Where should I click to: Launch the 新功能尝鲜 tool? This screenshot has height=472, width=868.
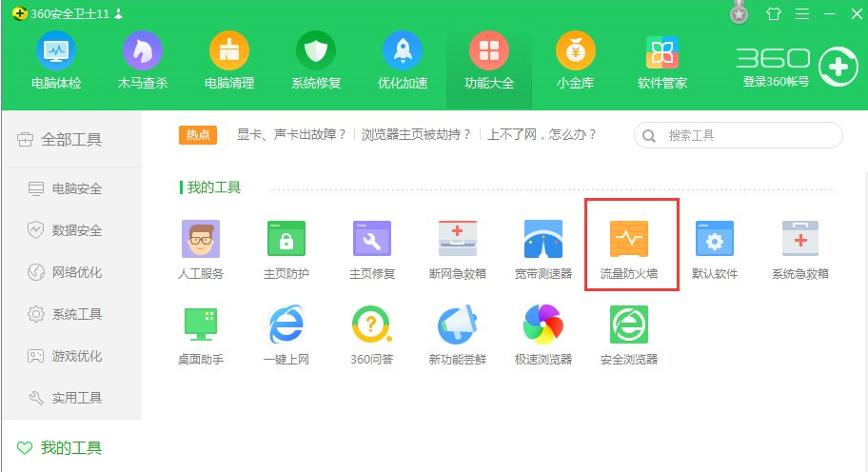pos(457,335)
